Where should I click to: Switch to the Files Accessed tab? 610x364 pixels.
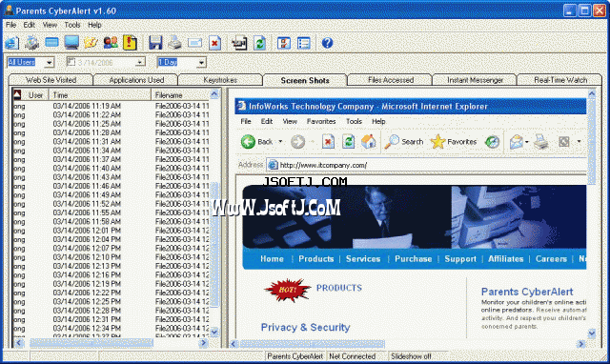click(391, 80)
